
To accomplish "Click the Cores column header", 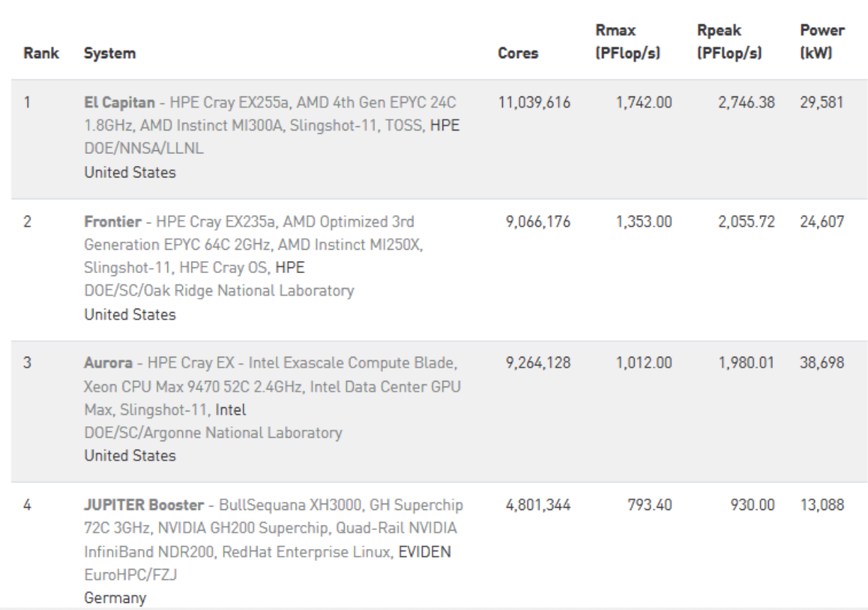I will pos(518,53).
